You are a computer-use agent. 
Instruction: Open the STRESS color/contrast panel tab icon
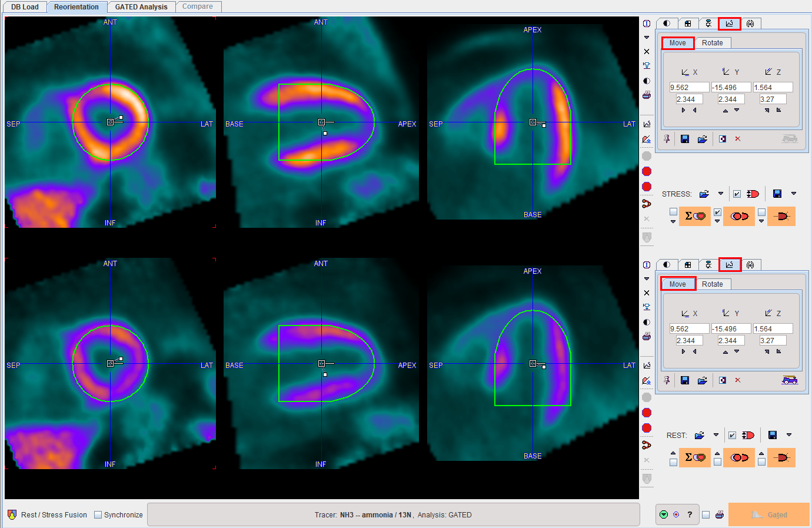[667, 24]
